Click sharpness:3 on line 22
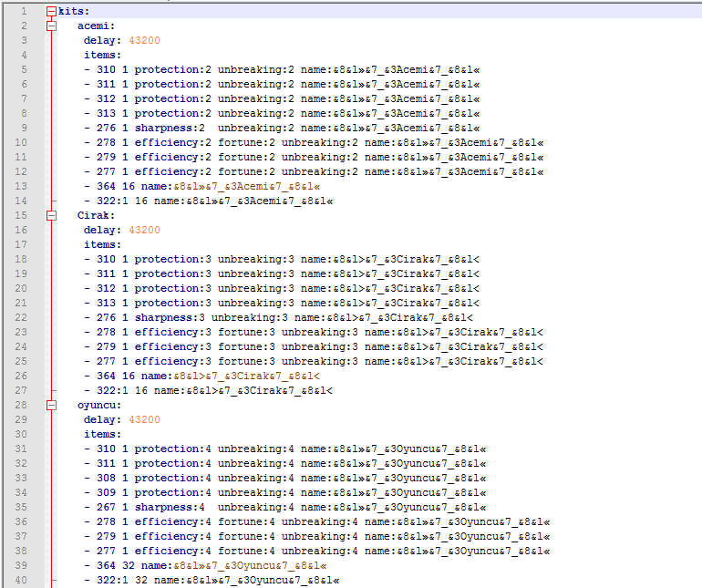Image resolution: width=702 pixels, height=588 pixels. coord(170,317)
